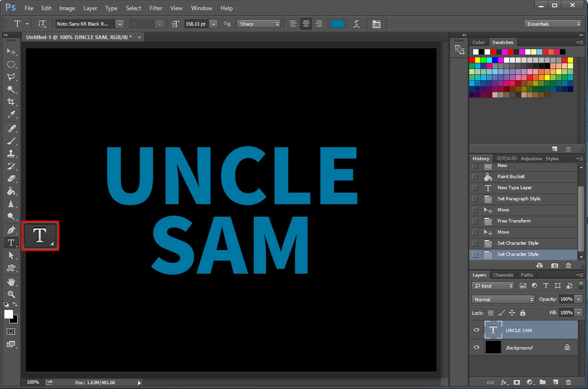Image resolution: width=588 pixels, height=389 pixels.
Task: Click the foreground color square in toolbox
Action: [9, 314]
